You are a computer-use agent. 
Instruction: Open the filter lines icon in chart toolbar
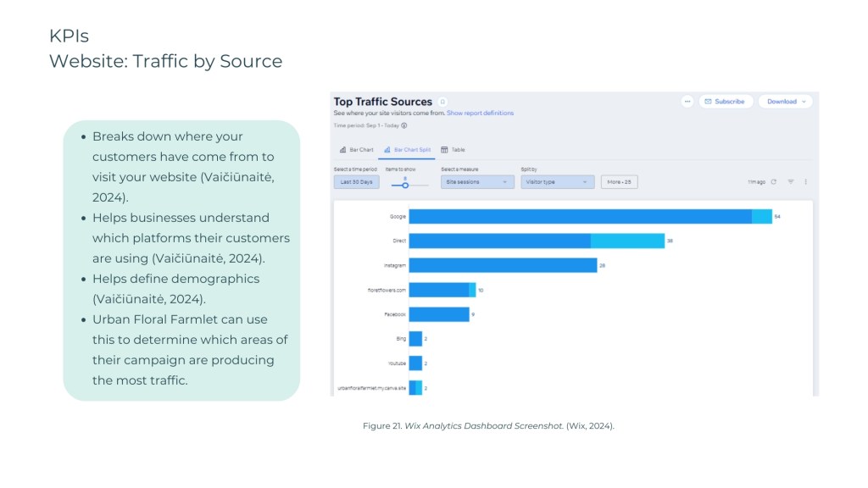(790, 181)
